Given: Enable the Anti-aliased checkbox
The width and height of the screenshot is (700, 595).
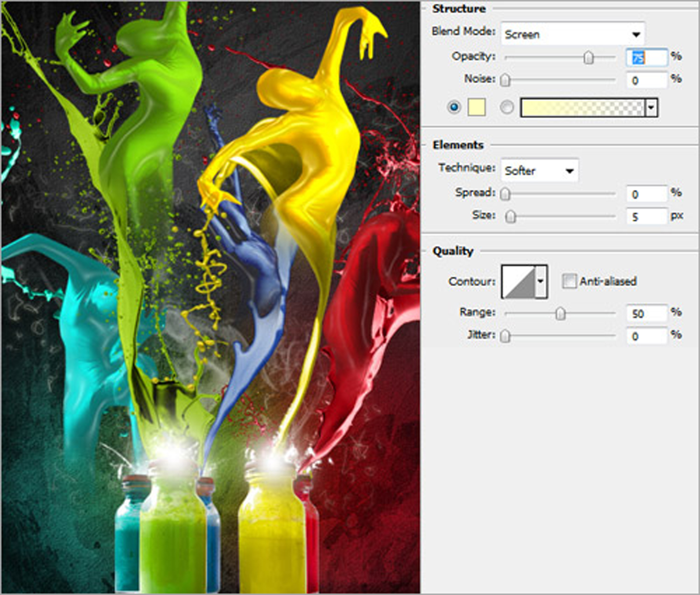Looking at the screenshot, I should [x=569, y=281].
